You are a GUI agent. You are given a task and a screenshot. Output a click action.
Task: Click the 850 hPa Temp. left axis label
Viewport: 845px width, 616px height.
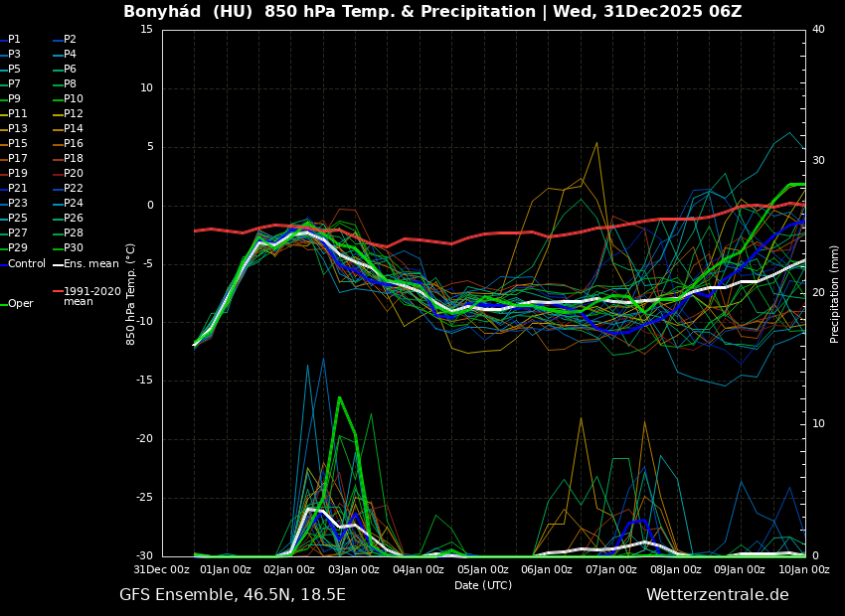[131, 294]
